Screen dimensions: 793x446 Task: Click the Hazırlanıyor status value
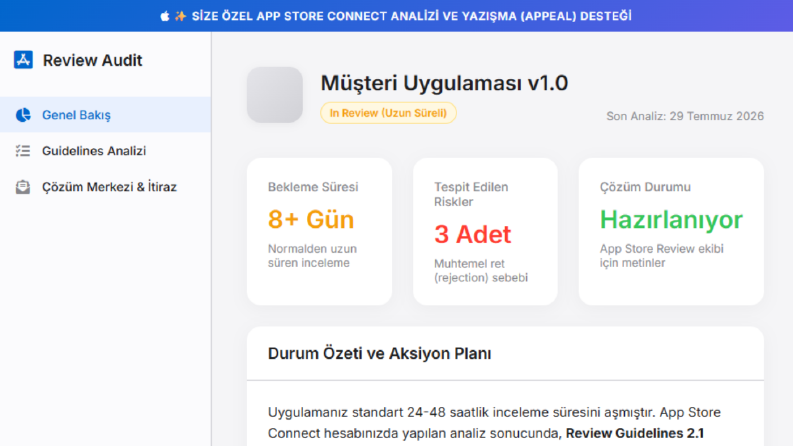[672, 220]
